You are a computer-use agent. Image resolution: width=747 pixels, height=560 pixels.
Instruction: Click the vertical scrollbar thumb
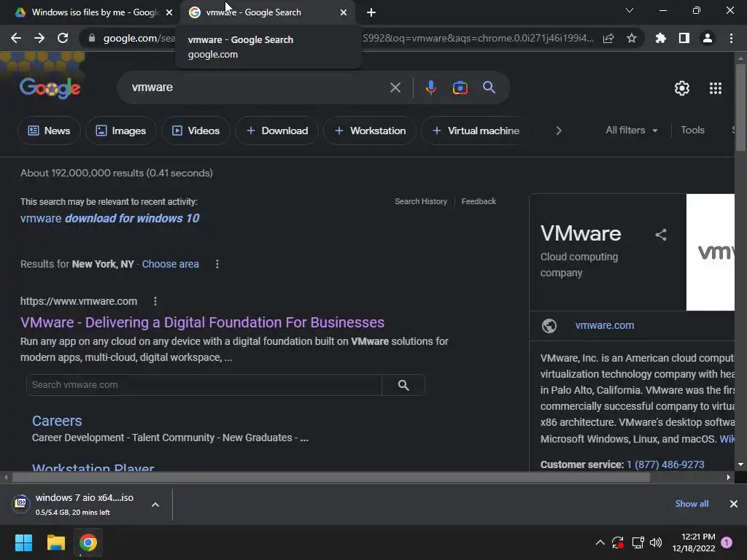[740, 107]
